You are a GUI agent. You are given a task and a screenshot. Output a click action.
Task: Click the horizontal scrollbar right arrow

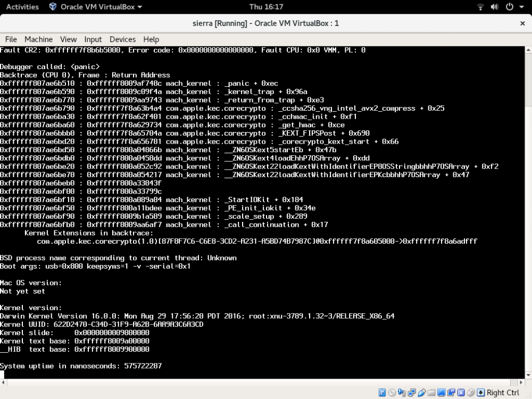(521, 383)
